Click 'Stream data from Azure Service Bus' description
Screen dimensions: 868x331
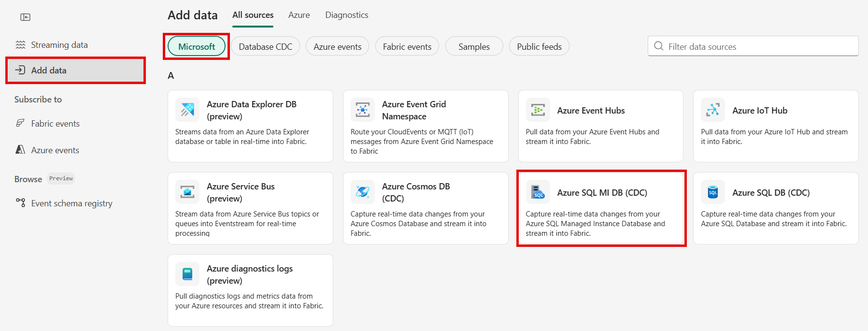(x=247, y=224)
